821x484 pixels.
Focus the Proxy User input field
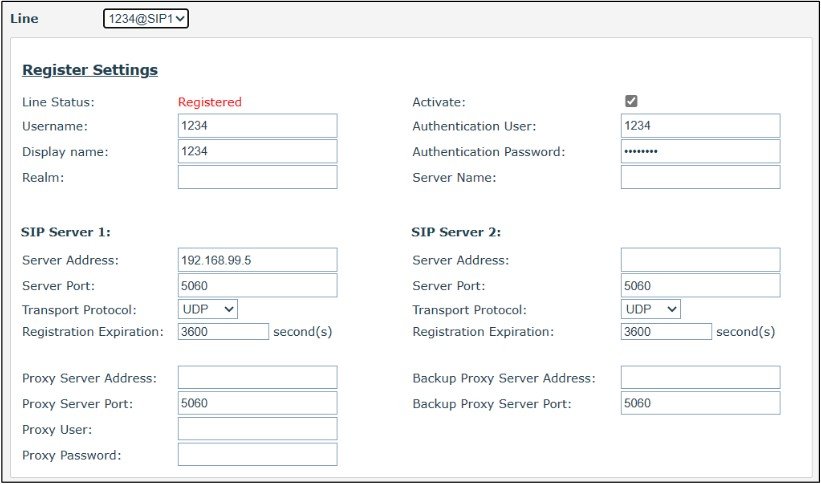257,429
